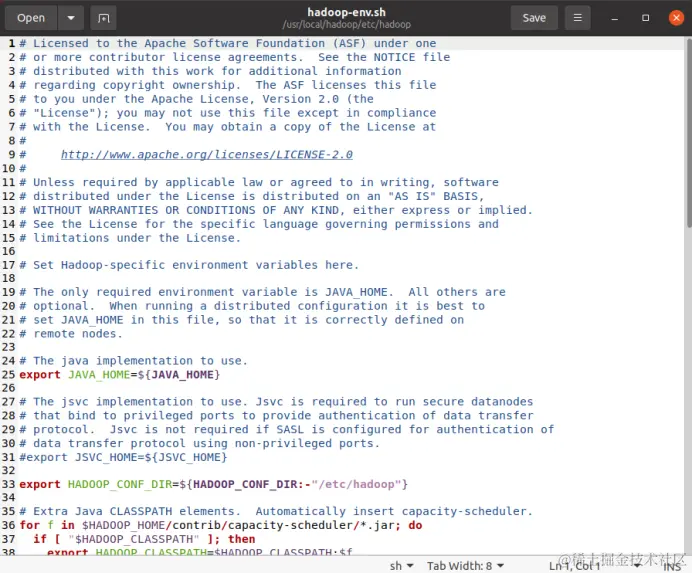The image size is (692, 573).
Task: Click line number 33 in the gutter
Action: click(8, 484)
